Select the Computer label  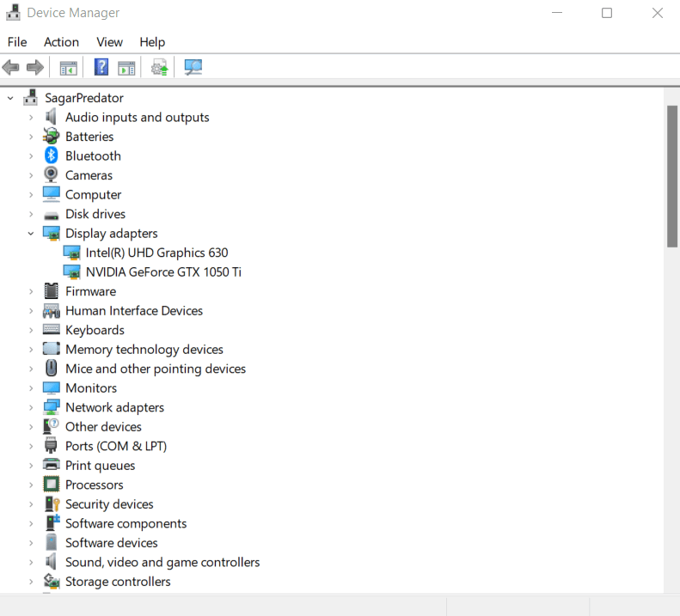point(93,195)
